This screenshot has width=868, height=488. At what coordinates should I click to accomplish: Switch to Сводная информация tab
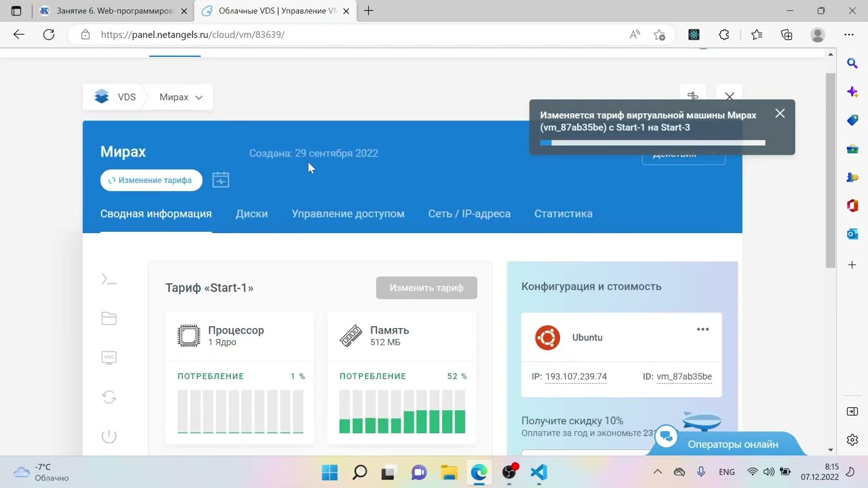[x=156, y=213]
